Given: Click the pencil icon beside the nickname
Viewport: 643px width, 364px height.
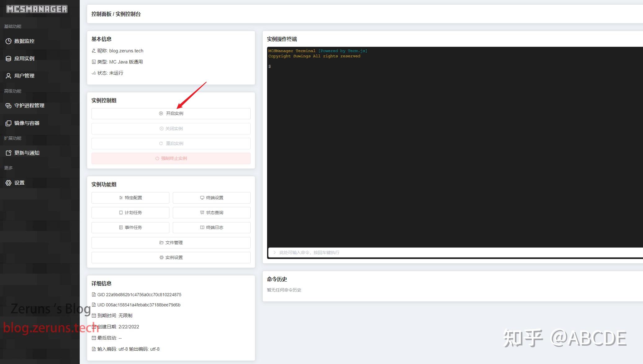Looking at the screenshot, I should click(x=94, y=51).
